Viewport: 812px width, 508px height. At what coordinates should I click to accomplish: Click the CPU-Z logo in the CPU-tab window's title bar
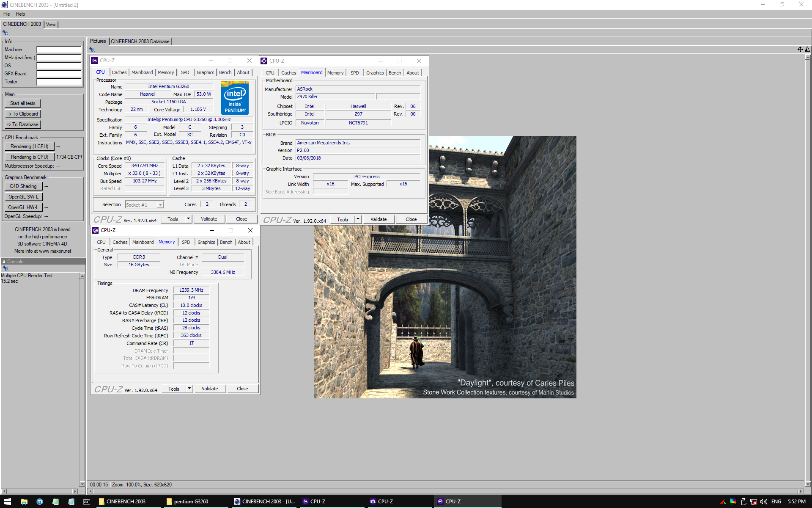coord(95,61)
